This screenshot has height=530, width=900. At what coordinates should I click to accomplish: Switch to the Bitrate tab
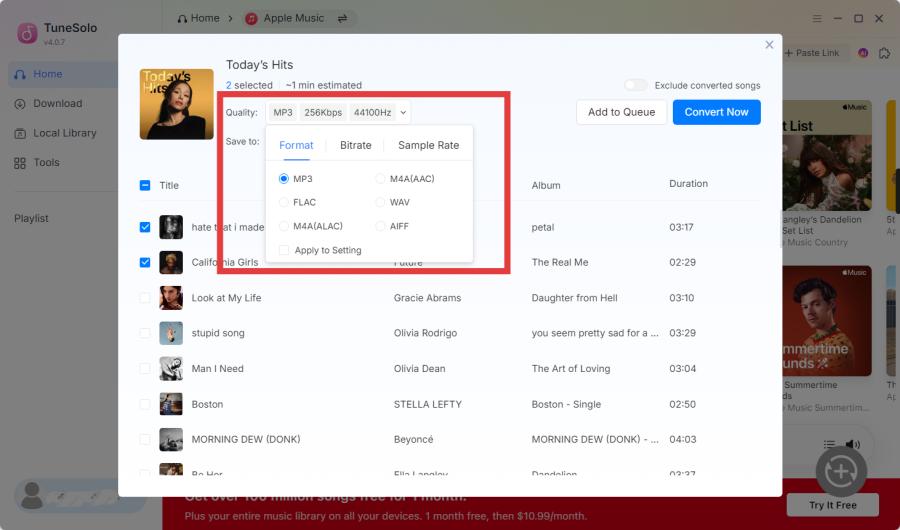point(356,145)
